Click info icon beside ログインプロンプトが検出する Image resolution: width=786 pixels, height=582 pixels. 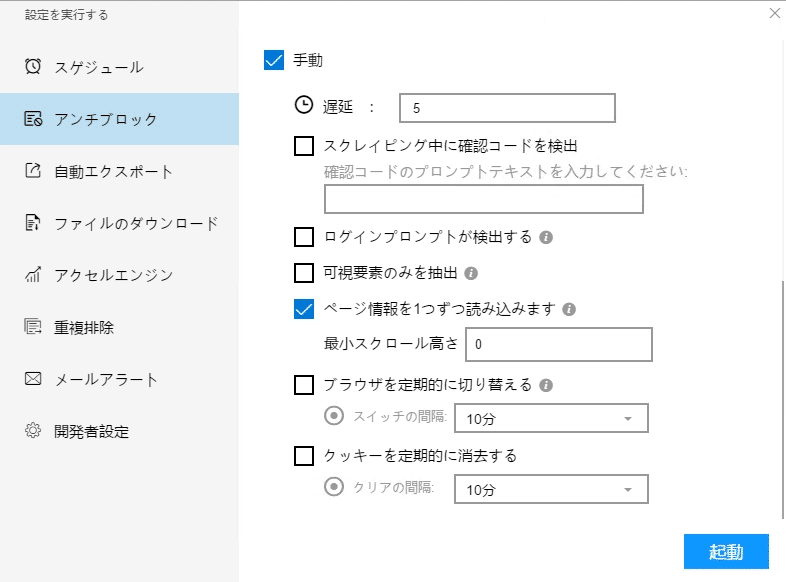click(546, 238)
